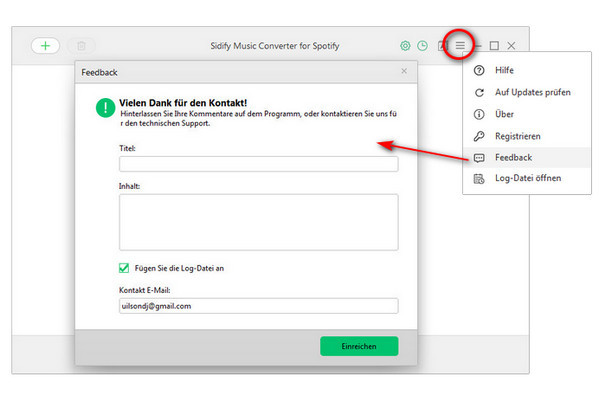Click the Kontakt E-Mail field
Image resolution: width=599 pixels, height=402 pixels.
point(259,306)
